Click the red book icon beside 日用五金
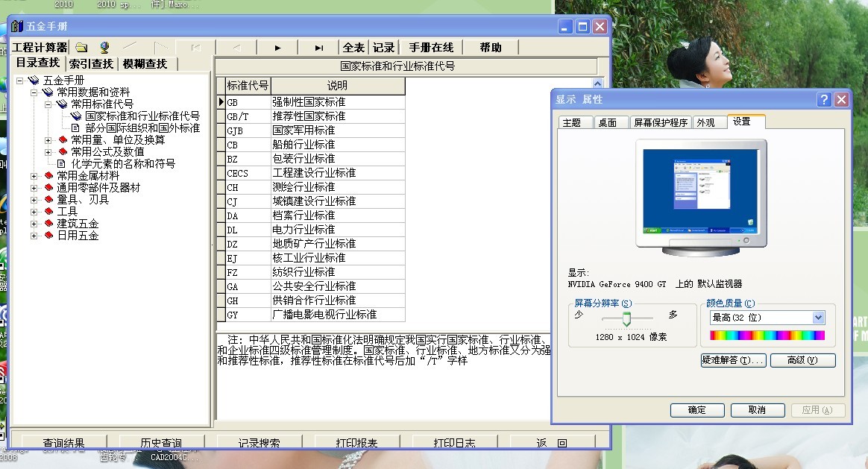 point(48,236)
